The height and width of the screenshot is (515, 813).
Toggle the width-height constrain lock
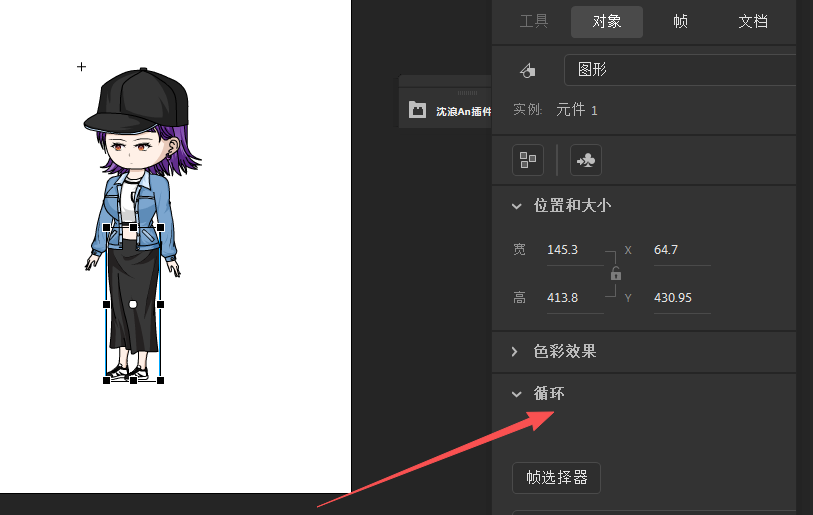[616, 273]
